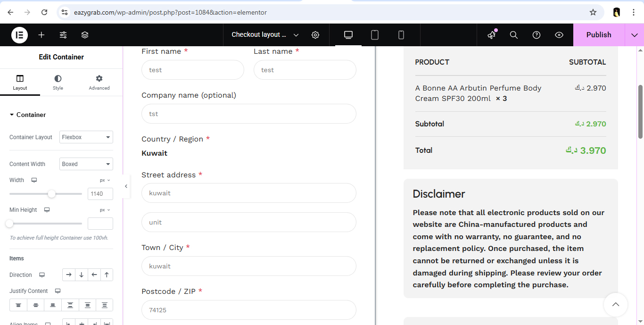Click the Publish button
Image resolution: width=644 pixels, height=325 pixels.
tap(599, 35)
